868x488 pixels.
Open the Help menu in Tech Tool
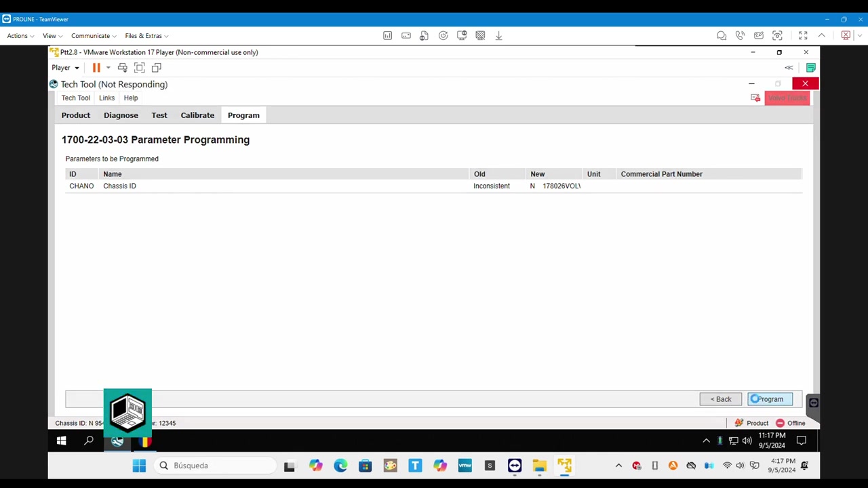(x=131, y=98)
